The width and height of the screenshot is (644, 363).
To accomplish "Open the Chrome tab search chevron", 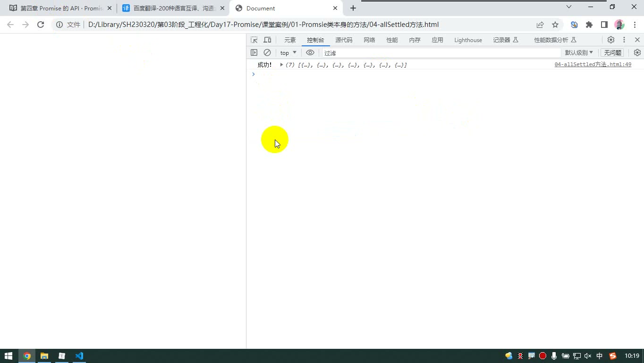I will pos(569,7).
